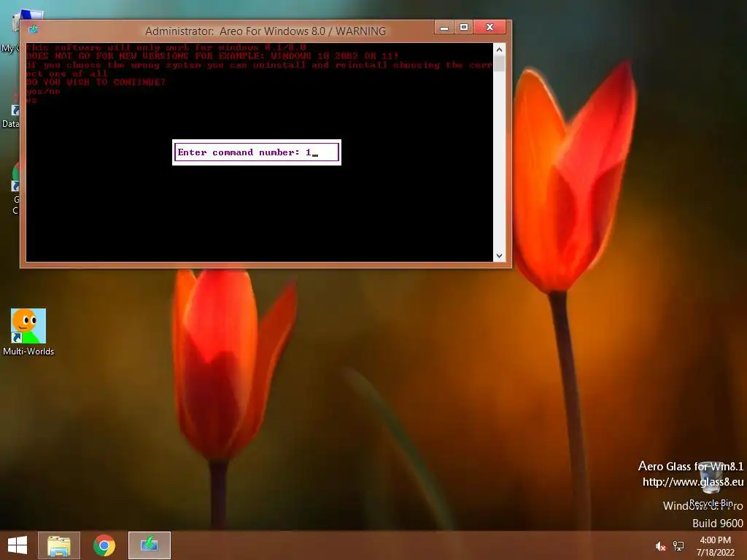Open File Explorer from the taskbar

[x=59, y=545]
